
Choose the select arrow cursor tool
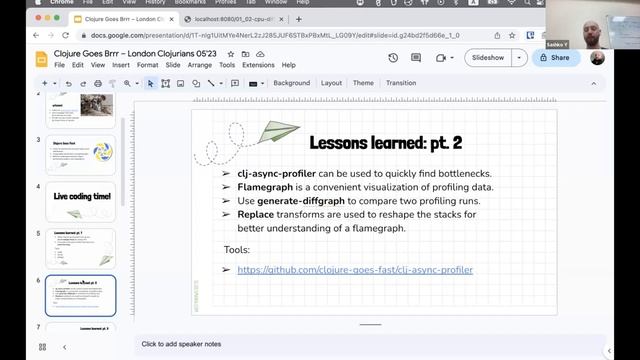coord(150,83)
